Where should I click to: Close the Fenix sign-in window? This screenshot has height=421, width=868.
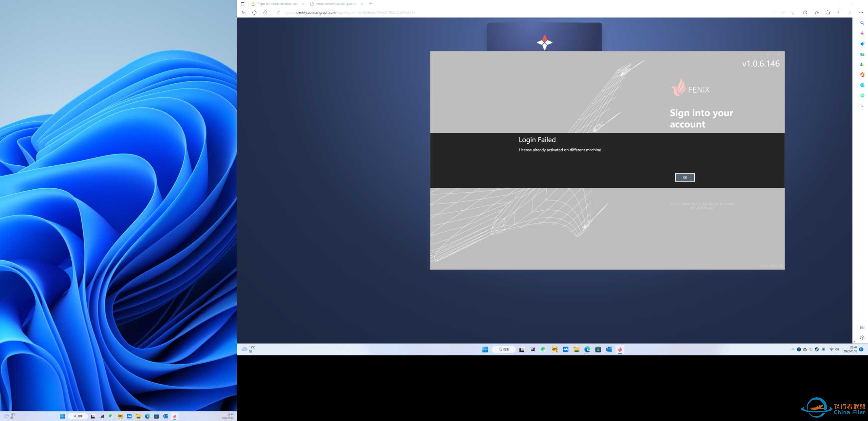pos(779,55)
